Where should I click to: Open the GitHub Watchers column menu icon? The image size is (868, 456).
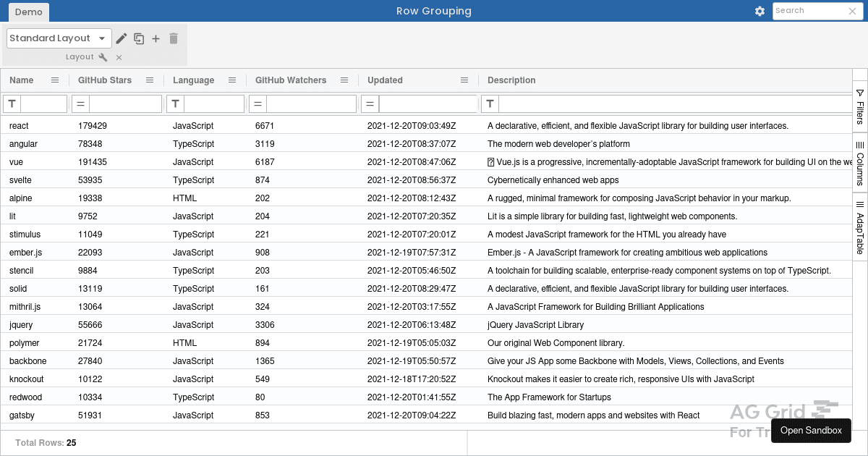[x=344, y=80]
